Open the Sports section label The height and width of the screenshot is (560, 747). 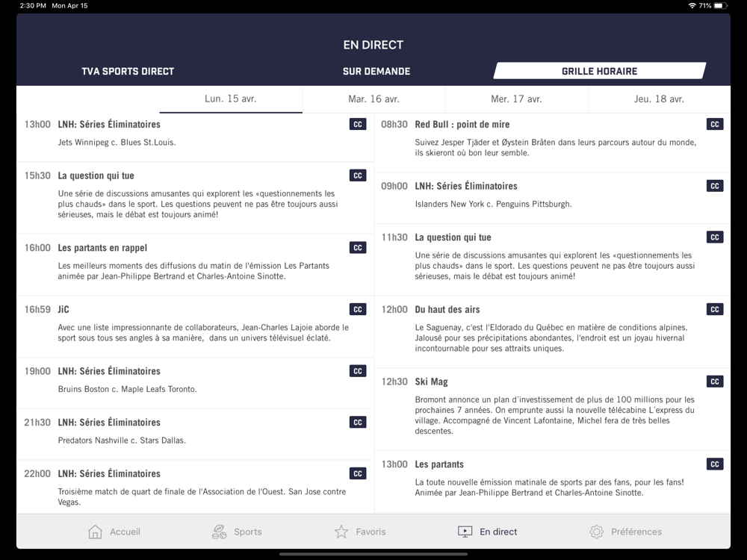248,532
